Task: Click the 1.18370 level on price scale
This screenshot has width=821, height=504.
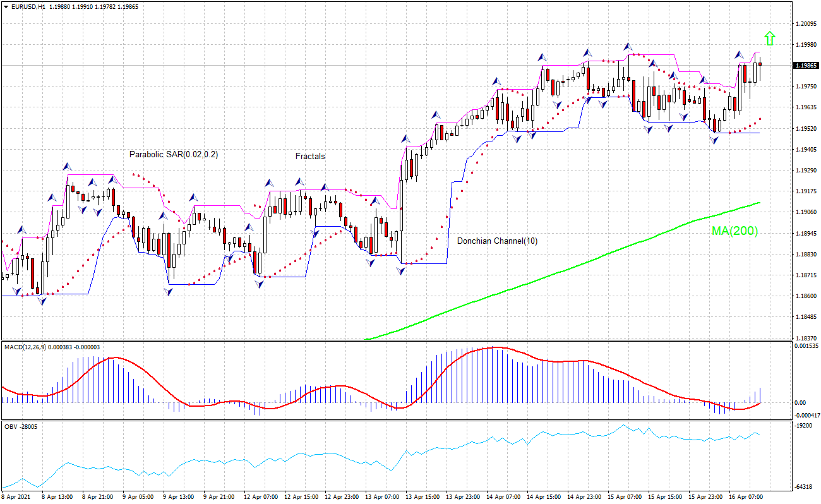Action: tap(806, 337)
